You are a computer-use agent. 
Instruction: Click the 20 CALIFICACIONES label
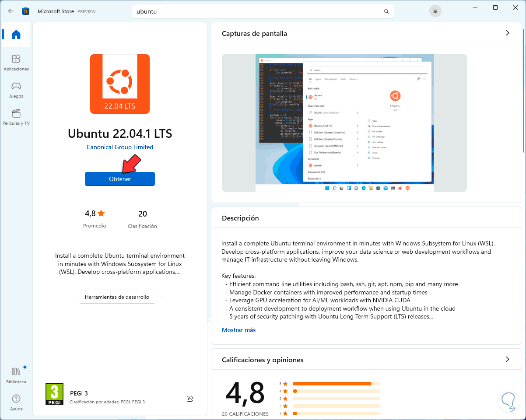[x=245, y=414]
